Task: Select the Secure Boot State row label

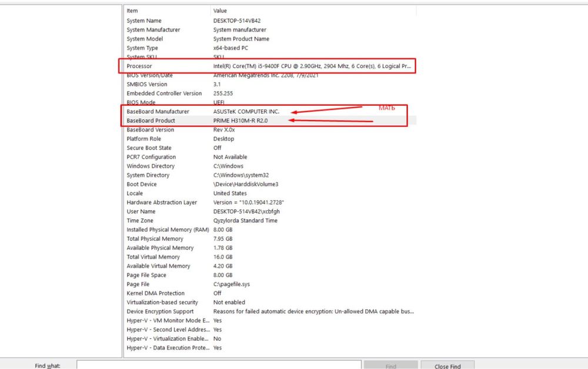Action: [149, 148]
